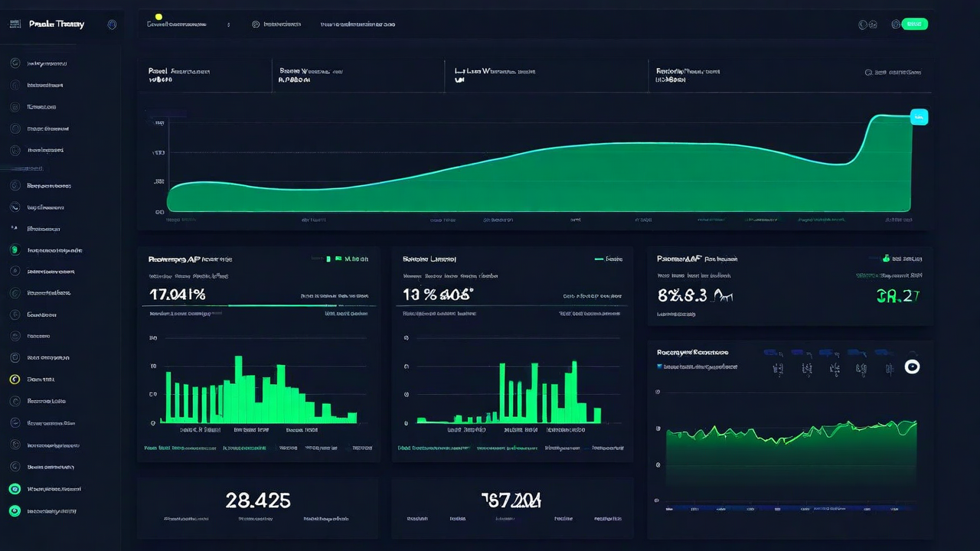This screenshot has width=980, height=551.
Task: Open the bottom green monitoring icon in sidebar
Action: click(15, 510)
